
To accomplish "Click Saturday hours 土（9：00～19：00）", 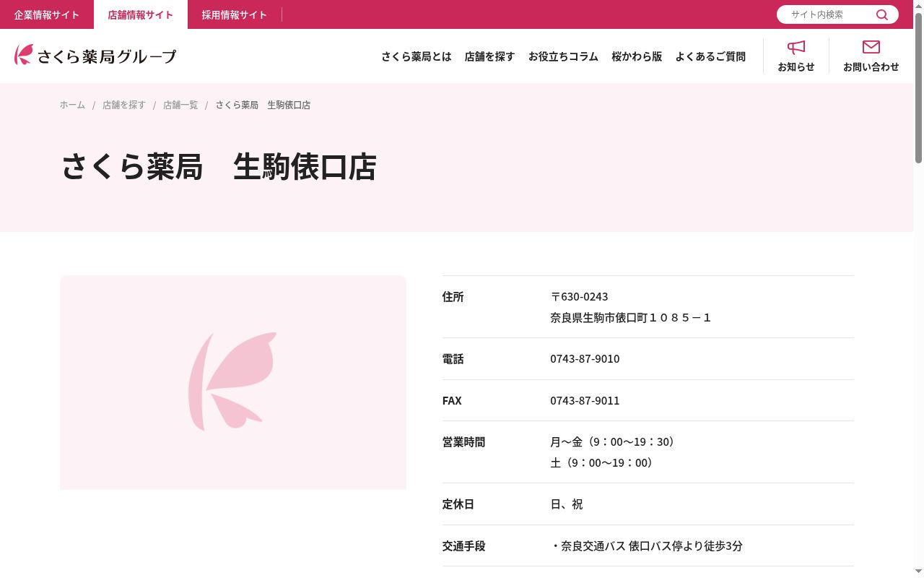I will (x=603, y=463).
